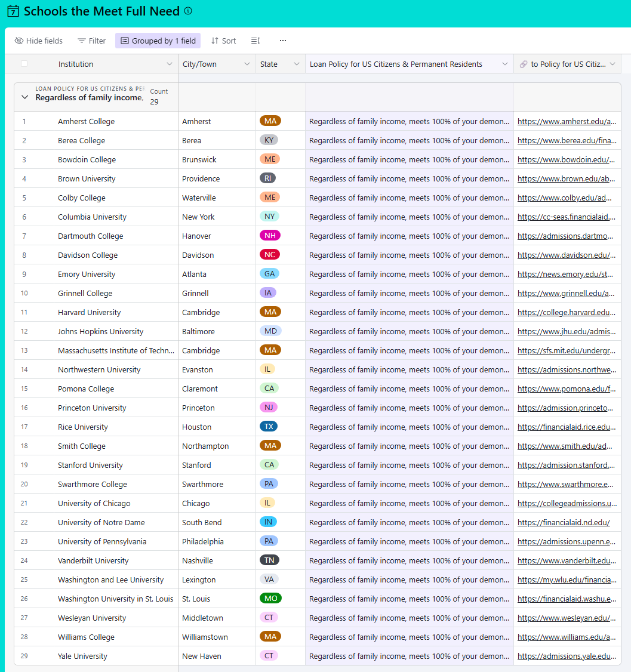Select the Emory University cell

(x=116, y=275)
